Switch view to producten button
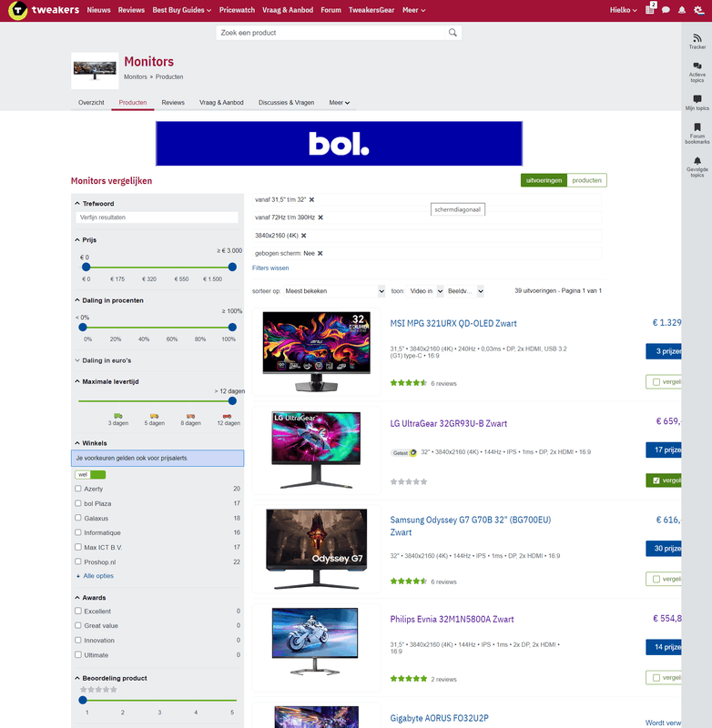 point(586,180)
